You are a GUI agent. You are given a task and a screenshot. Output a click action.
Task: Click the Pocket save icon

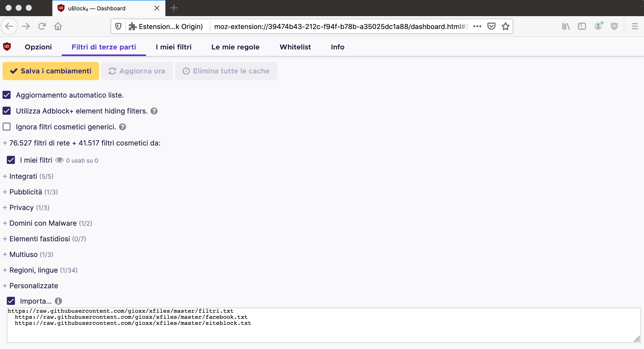click(x=491, y=26)
